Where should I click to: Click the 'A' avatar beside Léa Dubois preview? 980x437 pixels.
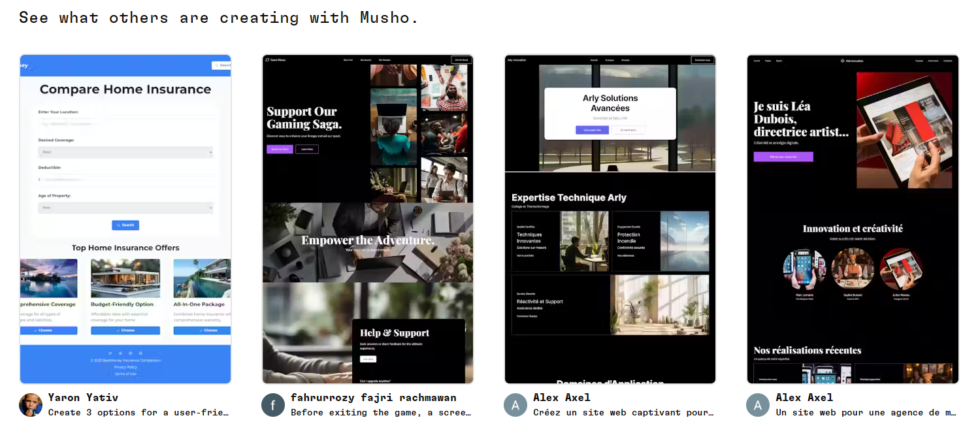click(x=758, y=405)
